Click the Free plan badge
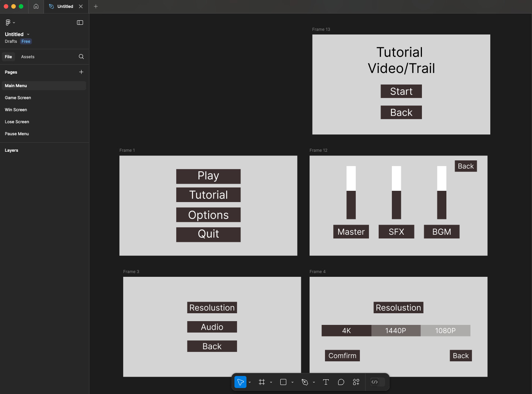The height and width of the screenshot is (394, 532). [x=26, y=41]
